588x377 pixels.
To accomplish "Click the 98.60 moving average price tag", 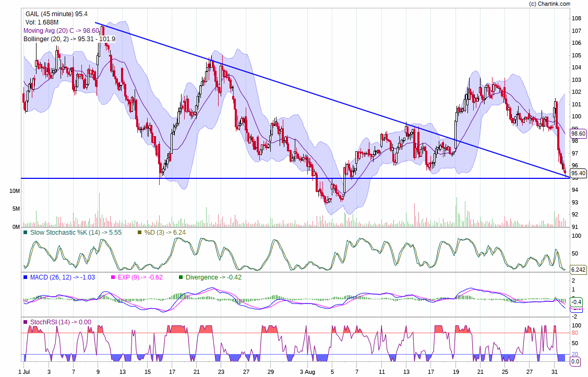I will pos(578,133).
